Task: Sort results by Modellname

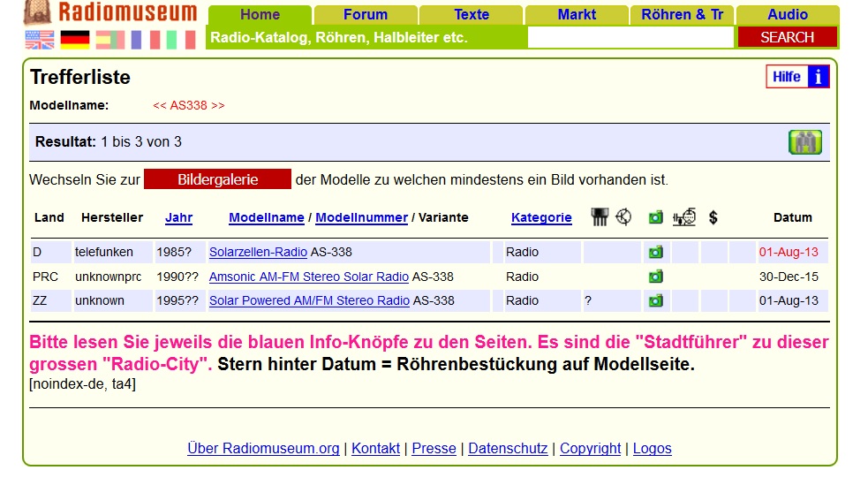Action: coord(267,217)
